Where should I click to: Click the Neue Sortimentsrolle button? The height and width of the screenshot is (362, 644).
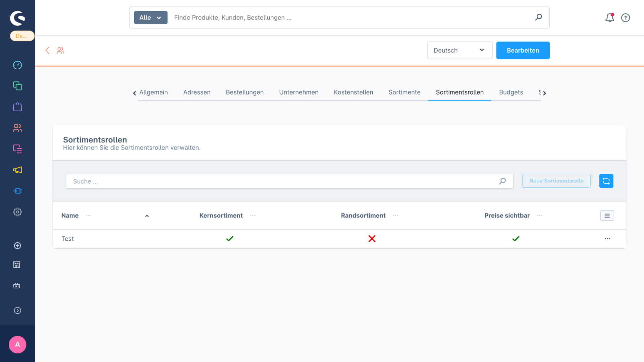click(x=556, y=181)
